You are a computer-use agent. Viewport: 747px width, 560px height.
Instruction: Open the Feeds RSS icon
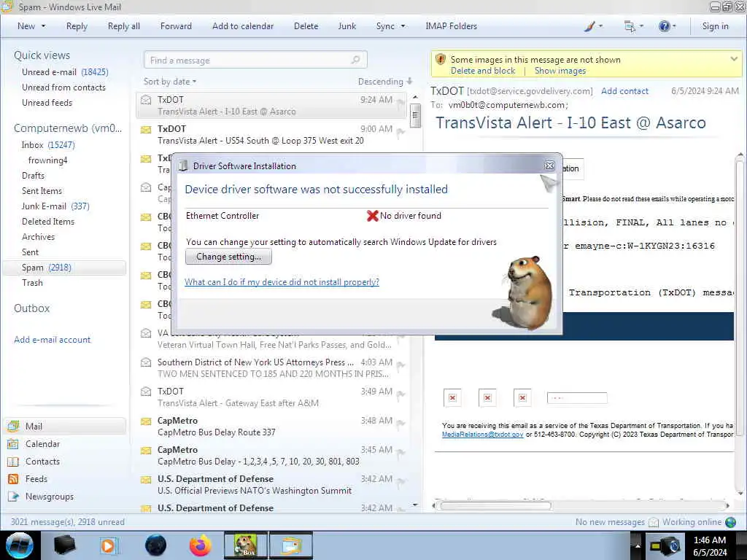13,479
